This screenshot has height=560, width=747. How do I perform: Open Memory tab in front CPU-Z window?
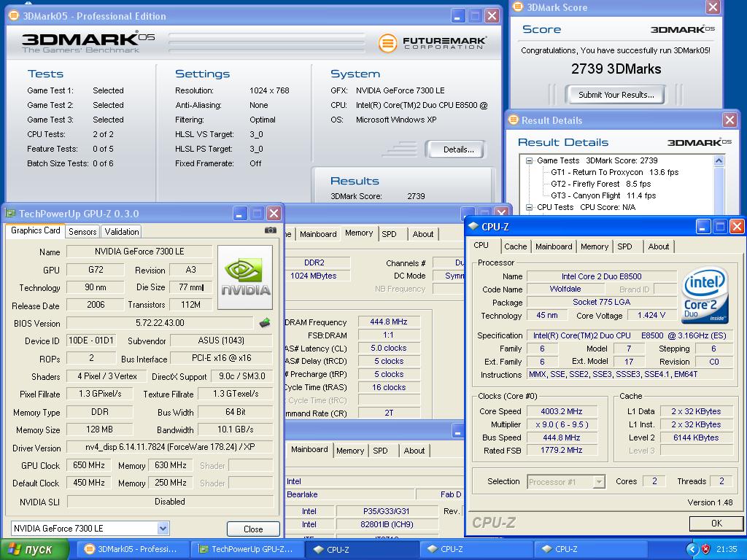pyautogui.click(x=594, y=246)
